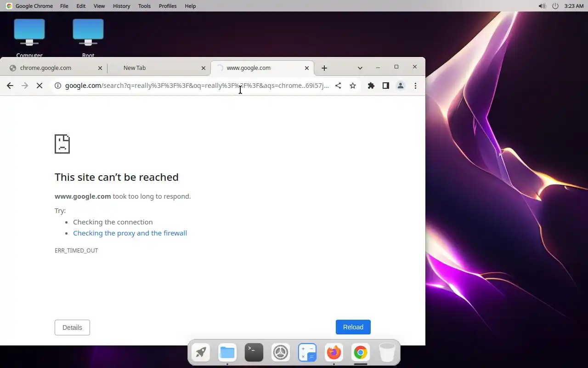Open the Calculator in dock
The width and height of the screenshot is (588, 368).
(x=307, y=353)
